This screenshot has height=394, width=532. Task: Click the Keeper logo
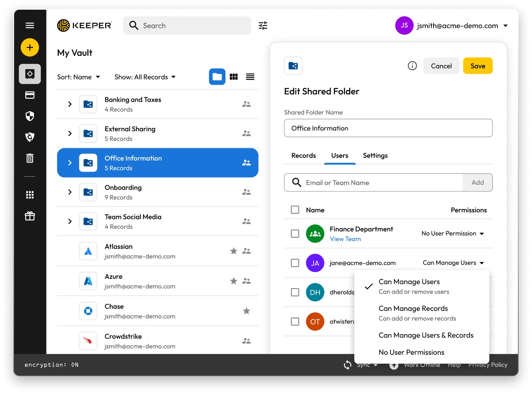point(84,25)
